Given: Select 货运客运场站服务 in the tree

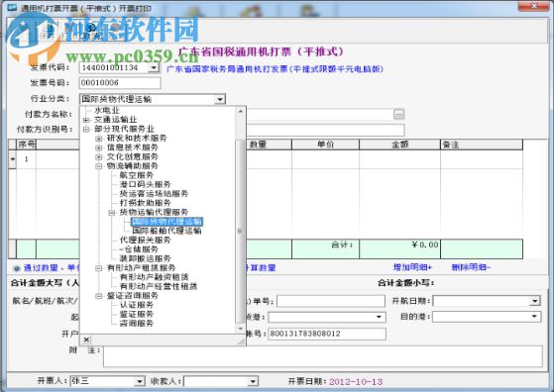Looking at the screenshot, I should click(154, 193).
